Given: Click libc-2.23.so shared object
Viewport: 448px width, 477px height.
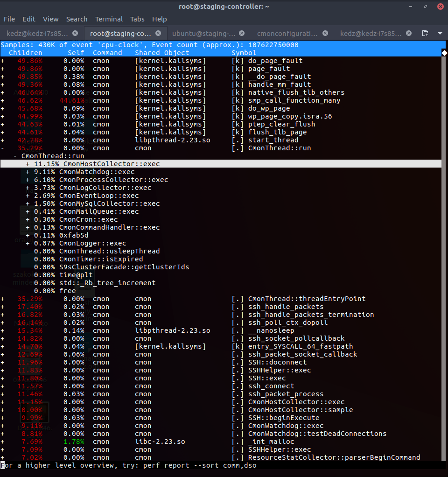Looking at the screenshot, I should coord(160,442).
